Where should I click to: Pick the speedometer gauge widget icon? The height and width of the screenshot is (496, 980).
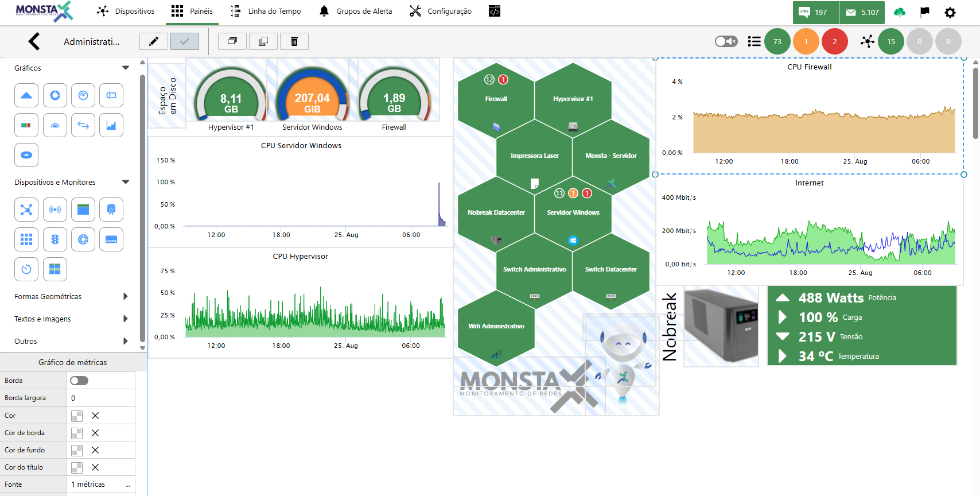[83, 95]
